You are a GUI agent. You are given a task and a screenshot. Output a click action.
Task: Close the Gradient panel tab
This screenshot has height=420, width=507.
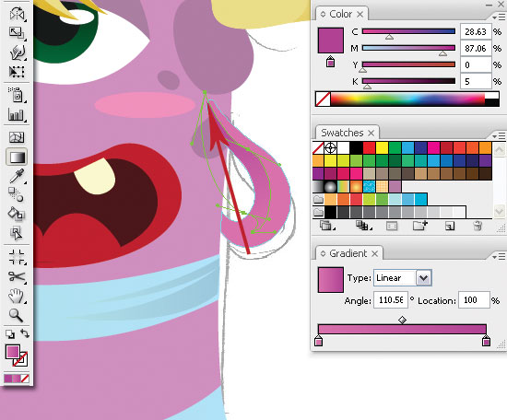click(375, 254)
